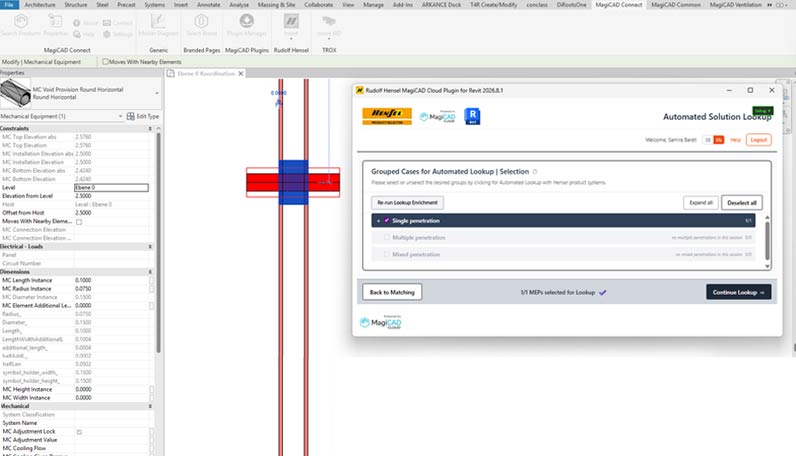Open the family type selector dropdown

[x=156, y=93]
